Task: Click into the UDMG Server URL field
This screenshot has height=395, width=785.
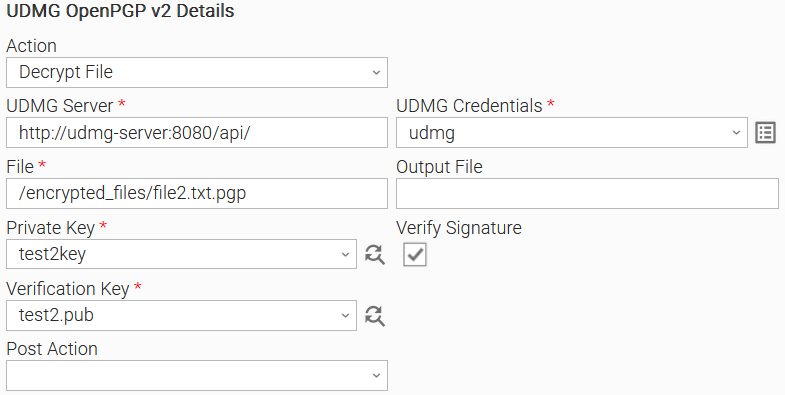Action: (x=197, y=133)
